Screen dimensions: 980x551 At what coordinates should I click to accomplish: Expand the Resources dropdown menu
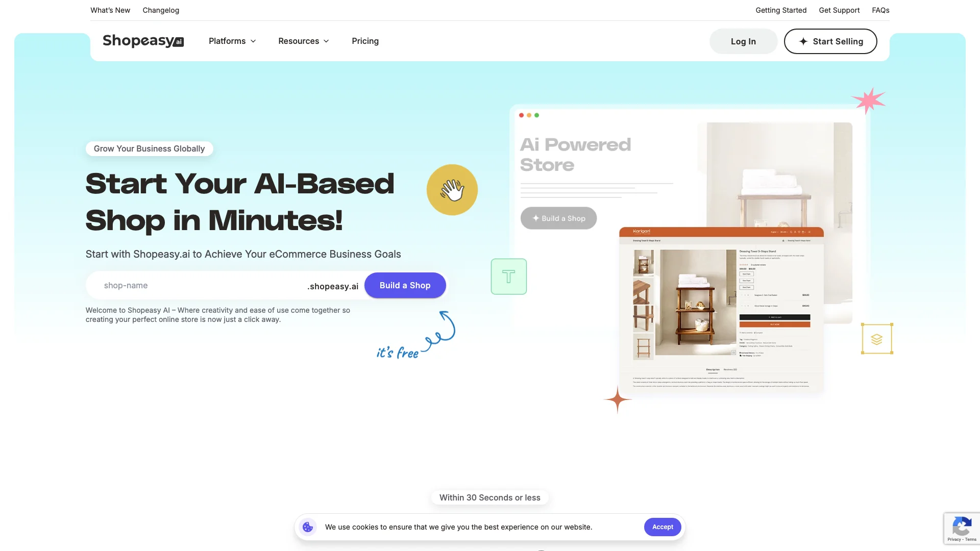pyautogui.click(x=303, y=41)
